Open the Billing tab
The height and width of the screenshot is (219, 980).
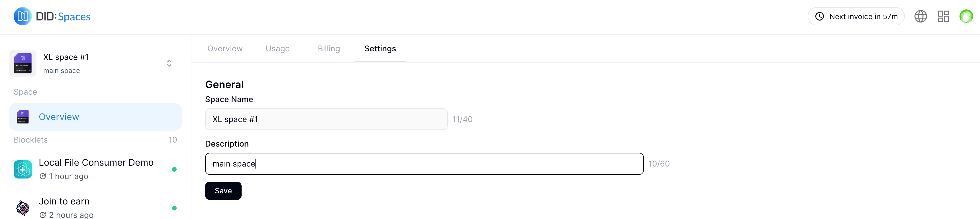pos(329,49)
